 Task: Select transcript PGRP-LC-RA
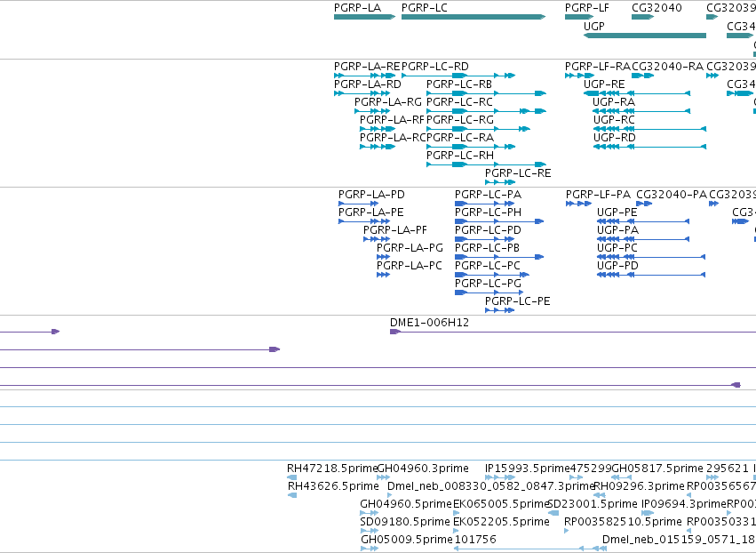(471, 147)
